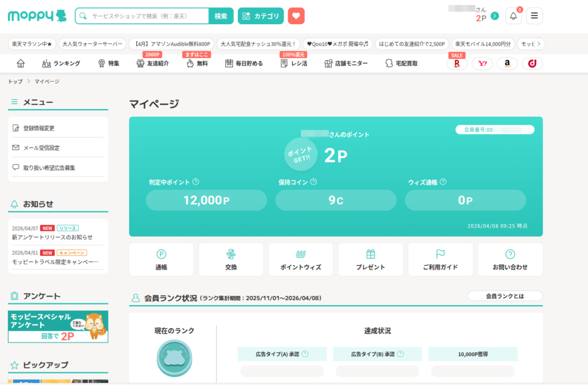
Task: Go to 毎日貯める navigation item
Action: (x=243, y=63)
